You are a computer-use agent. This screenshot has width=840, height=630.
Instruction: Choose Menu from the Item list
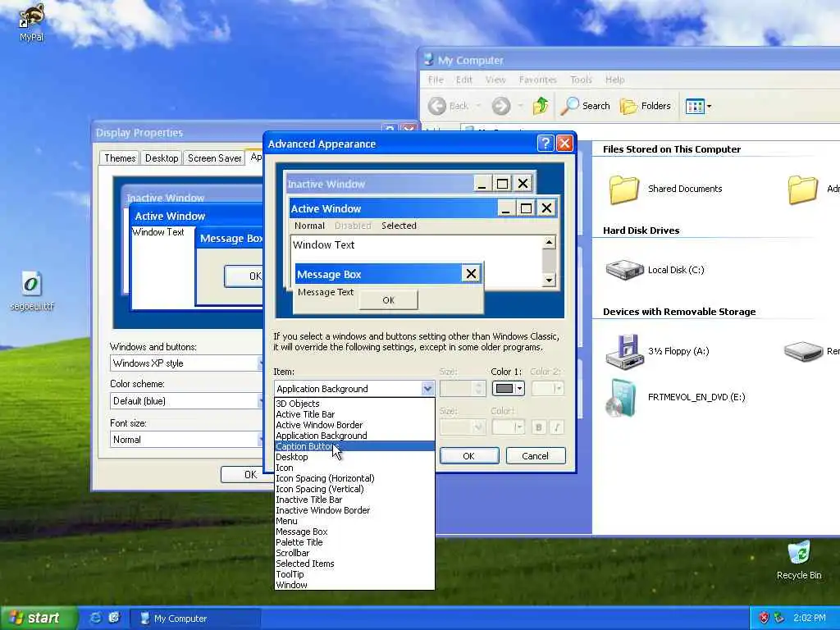click(x=354, y=521)
